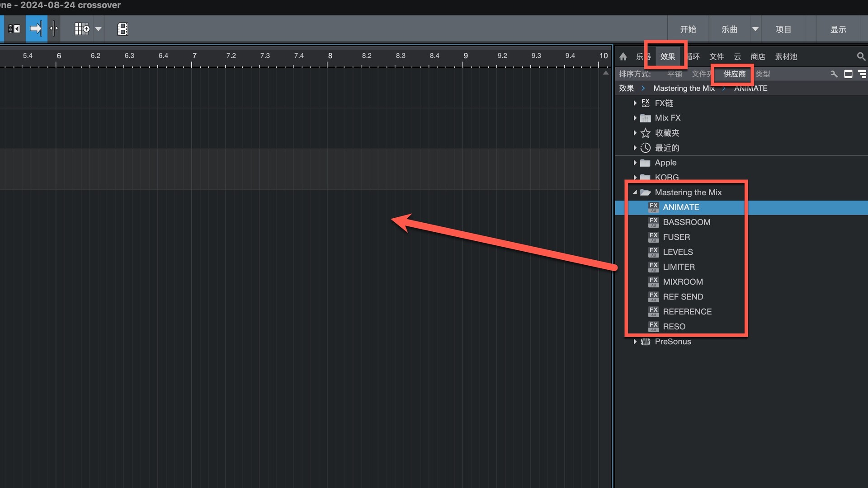The image size is (868, 488).
Task: Click the PreSonus logo icon
Action: coord(646,342)
